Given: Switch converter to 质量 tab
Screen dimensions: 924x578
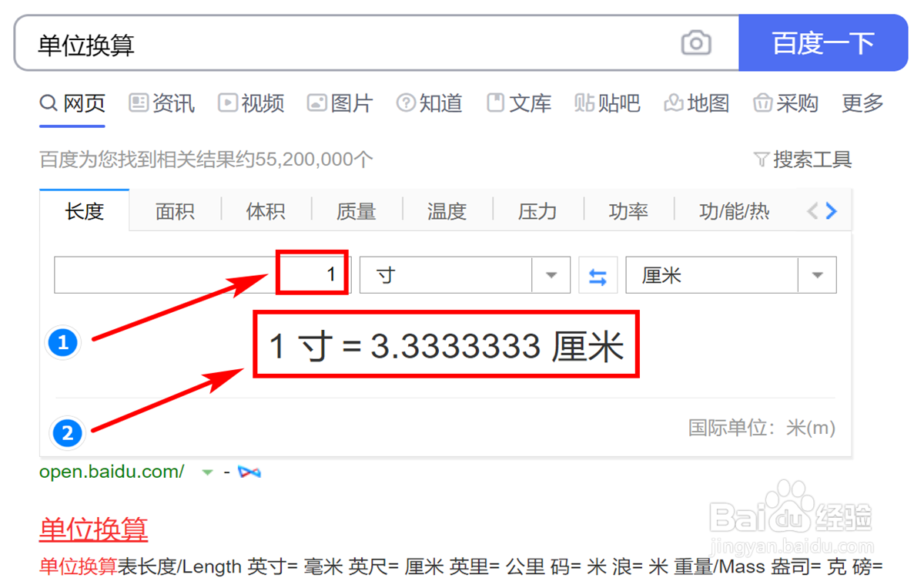Looking at the screenshot, I should (x=357, y=210).
